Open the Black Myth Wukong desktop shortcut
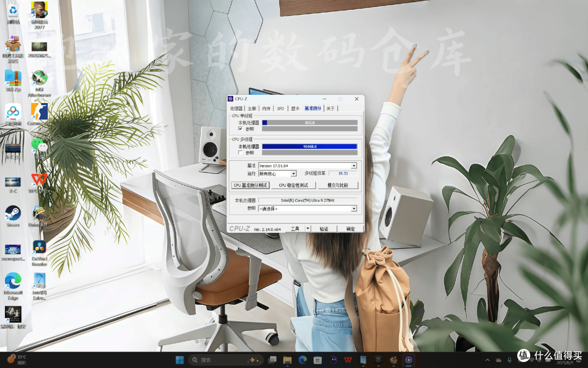The height and width of the screenshot is (368, 588). [13, 317]
